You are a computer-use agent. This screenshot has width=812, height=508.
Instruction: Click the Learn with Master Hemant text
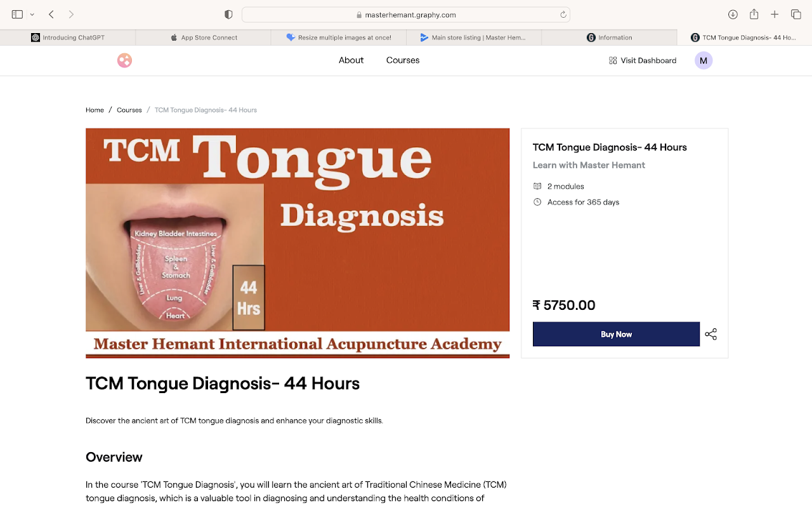tap(589, 165)
